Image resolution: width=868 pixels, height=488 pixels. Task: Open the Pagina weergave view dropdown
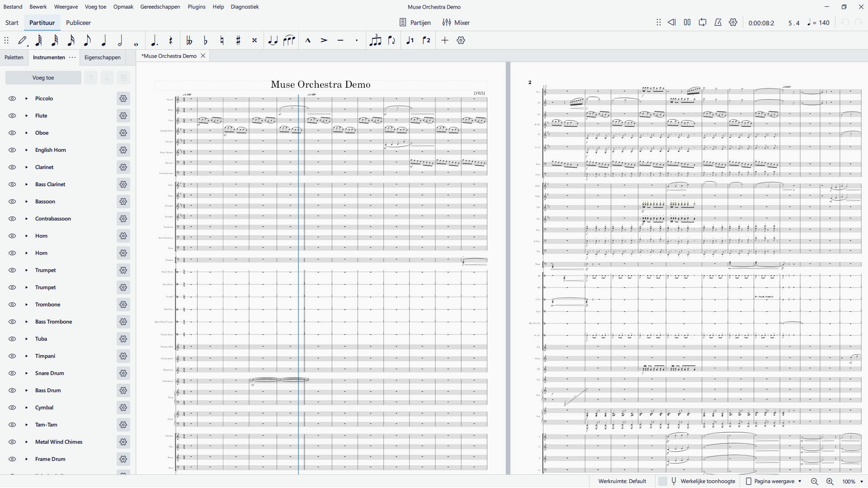[774, 482]
